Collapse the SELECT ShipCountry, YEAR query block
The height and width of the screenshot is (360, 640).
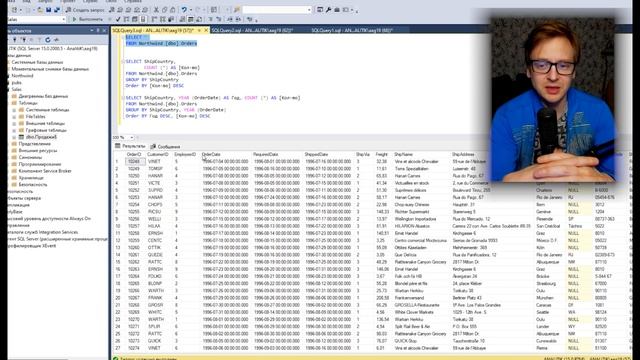pos(123,98)
